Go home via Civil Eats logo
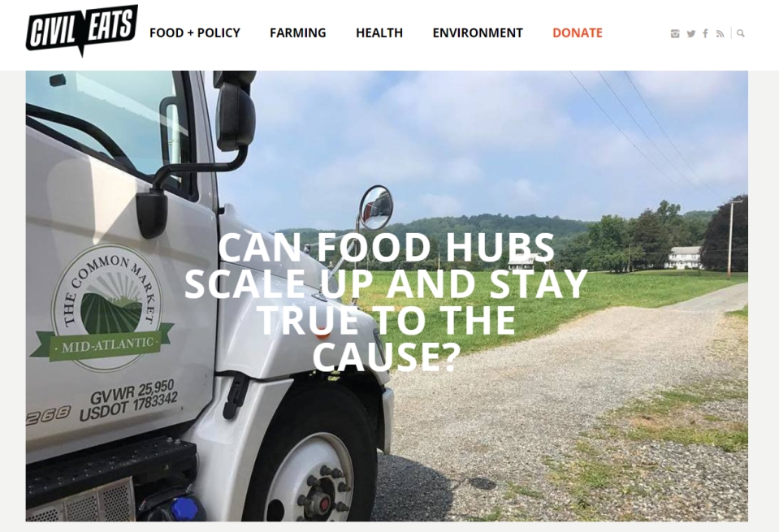The width and height of the screenshot is (779, 532). [82, 30]
